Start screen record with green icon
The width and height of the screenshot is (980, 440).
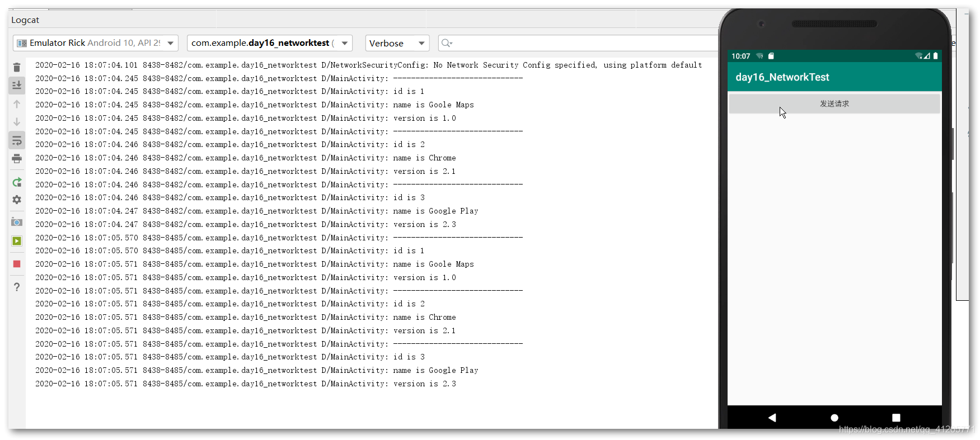coord(17,241)
